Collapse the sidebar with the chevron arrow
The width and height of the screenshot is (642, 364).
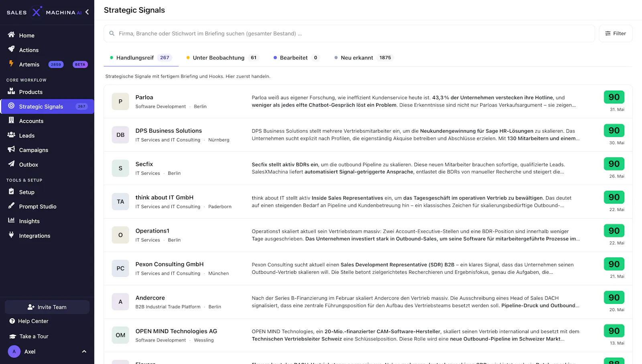click(x=87, y=12)
